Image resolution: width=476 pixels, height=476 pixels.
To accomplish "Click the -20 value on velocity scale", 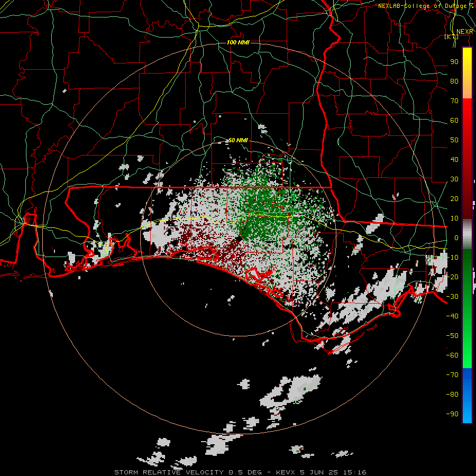I will coord(452,277).
